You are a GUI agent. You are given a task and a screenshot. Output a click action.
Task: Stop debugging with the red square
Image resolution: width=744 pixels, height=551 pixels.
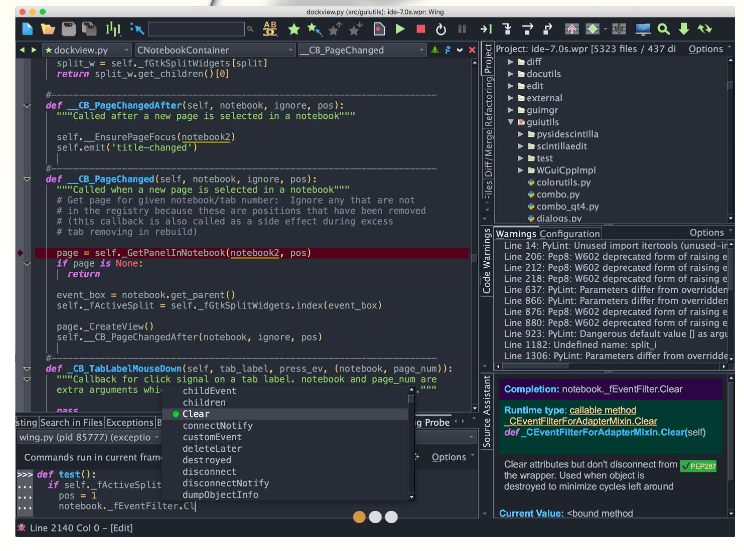click(x=420, y=29)
